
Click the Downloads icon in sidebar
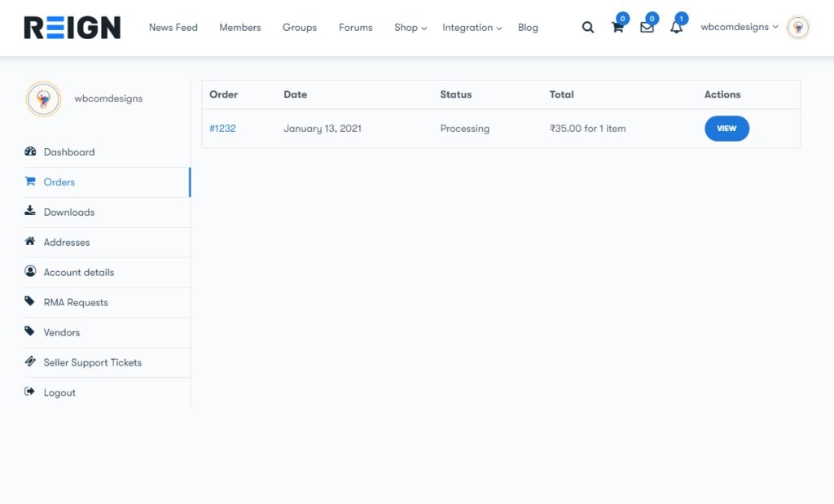[x=30, y=212]
